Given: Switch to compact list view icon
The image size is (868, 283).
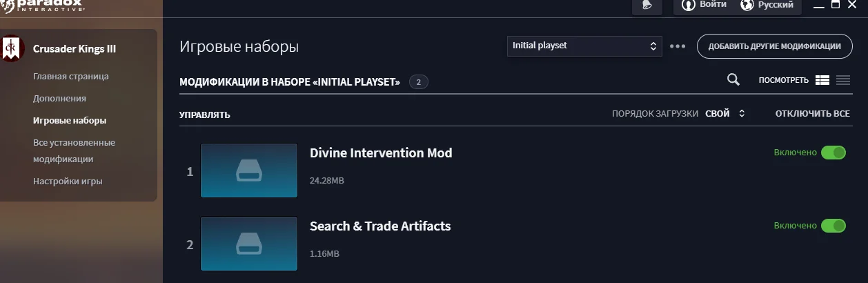Looking at the screenshot, I should point(843,80).
